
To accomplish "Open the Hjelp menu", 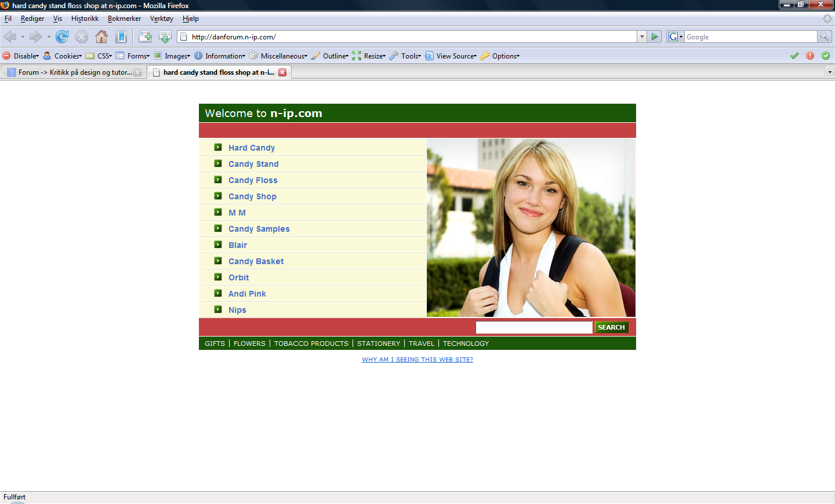I will pos(191,19).
